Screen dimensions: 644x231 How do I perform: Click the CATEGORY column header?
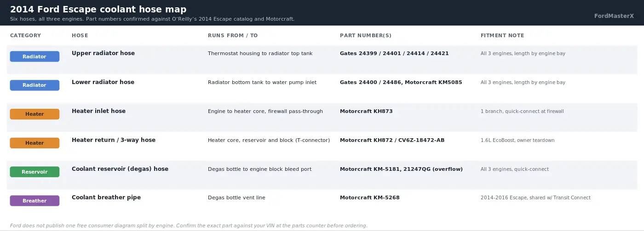point(25,35)
